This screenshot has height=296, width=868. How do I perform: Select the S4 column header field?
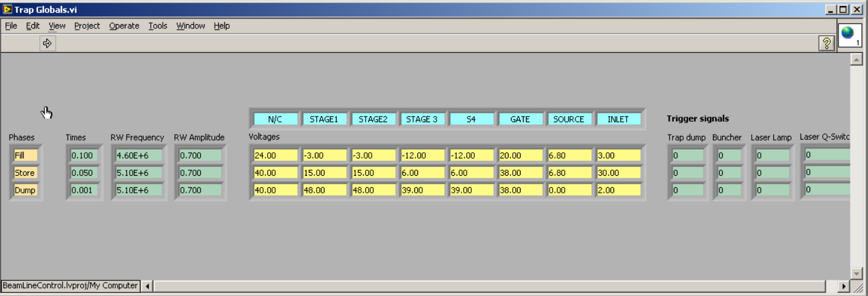click(471, 119)
